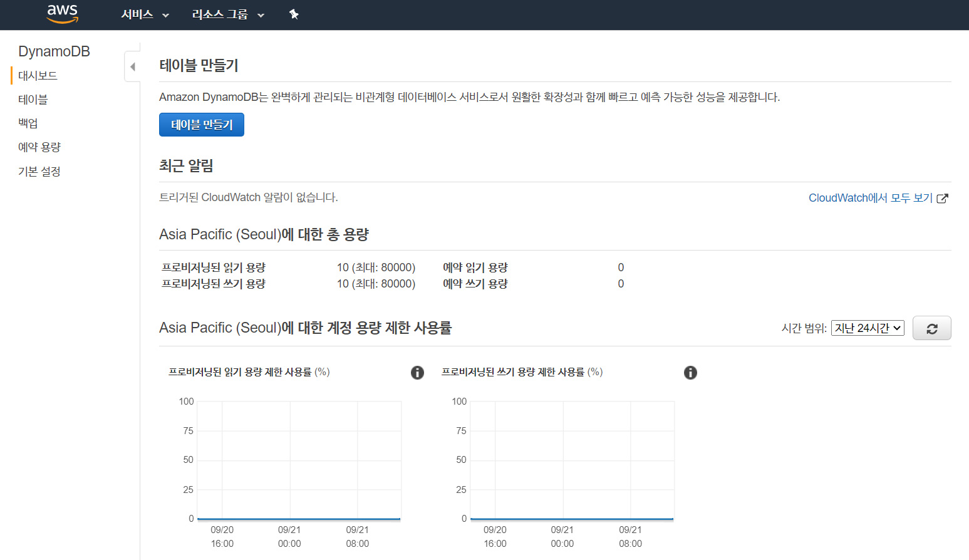The height and width of the screenshot is (560, 969).
Task: Click the 트리거된 CloudWatch 알람이 없습니다 message
Action: pyautogui.click(x=249, y=197)
